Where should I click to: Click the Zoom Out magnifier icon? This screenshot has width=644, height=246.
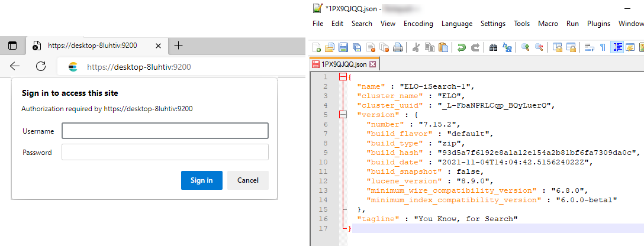click(539, 47)
